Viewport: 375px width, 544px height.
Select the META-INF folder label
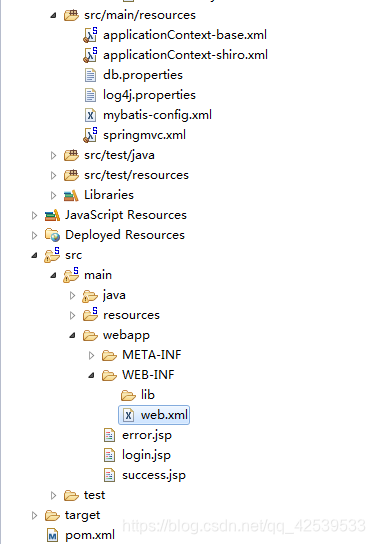(152, 355)
